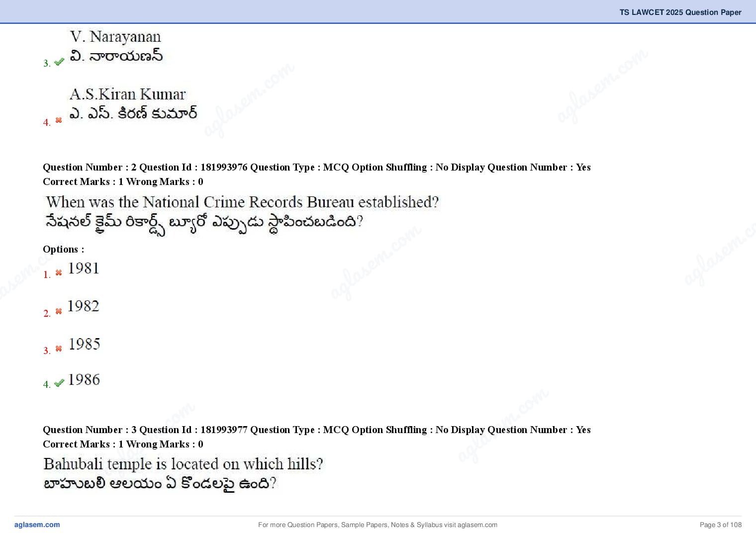The image size is (756, 534).
Task: Click the red cross next to 1982
Action: (x=59, y=311)
